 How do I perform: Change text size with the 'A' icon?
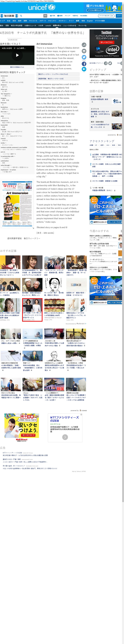(84, 45)
